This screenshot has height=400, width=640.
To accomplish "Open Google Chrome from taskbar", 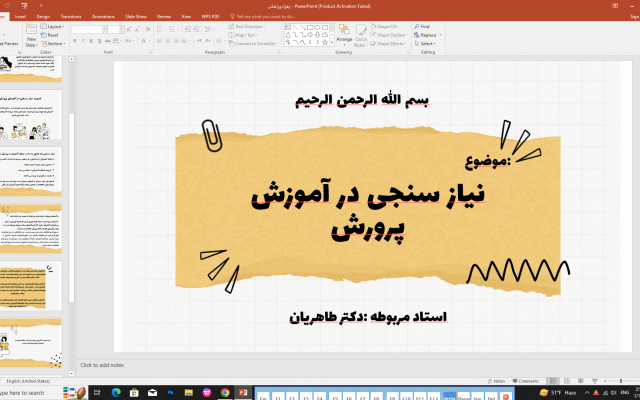I will click(x=225, y=393).
